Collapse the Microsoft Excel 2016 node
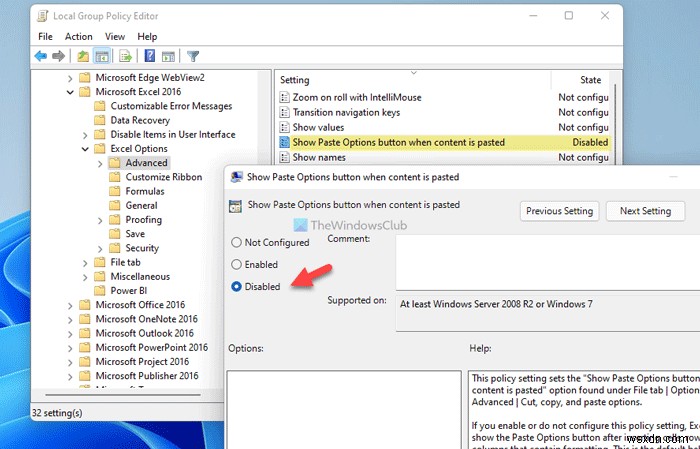This screenshot has height=449, width=700. point(70,92)
